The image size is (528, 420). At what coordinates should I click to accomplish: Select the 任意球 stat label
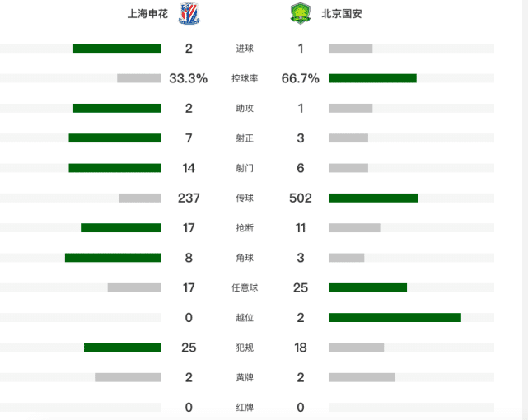[x=245, y=287]
